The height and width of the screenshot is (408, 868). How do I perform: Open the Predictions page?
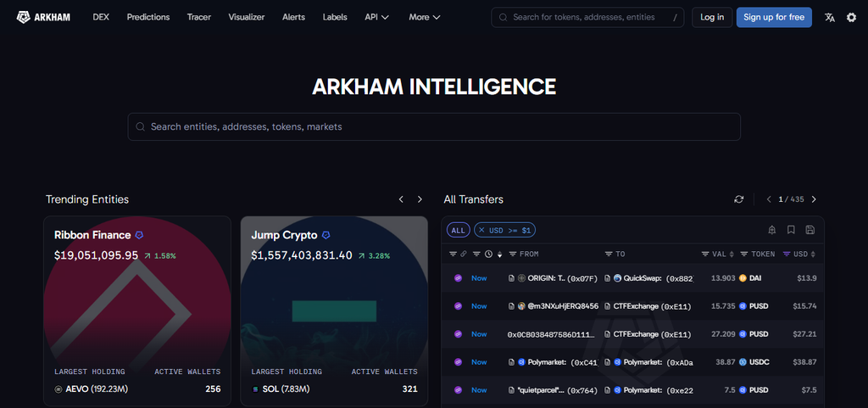pyautogui.click(x=148, y=17)
